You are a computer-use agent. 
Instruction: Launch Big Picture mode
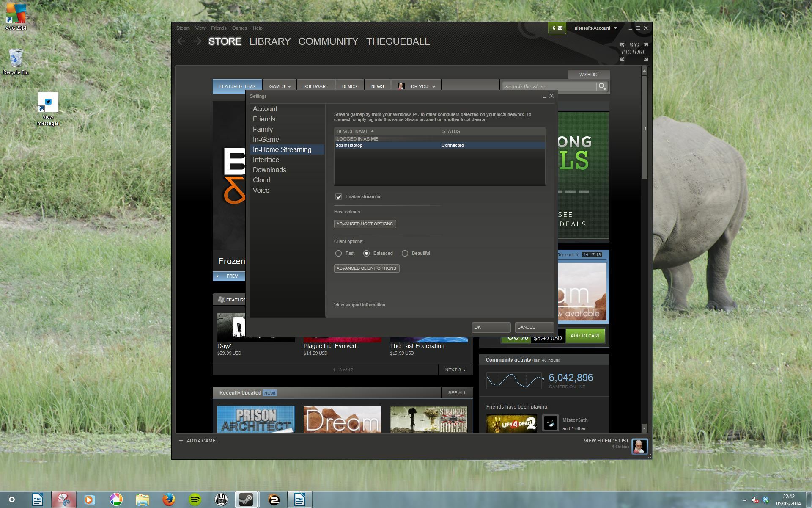coord(634,52)
